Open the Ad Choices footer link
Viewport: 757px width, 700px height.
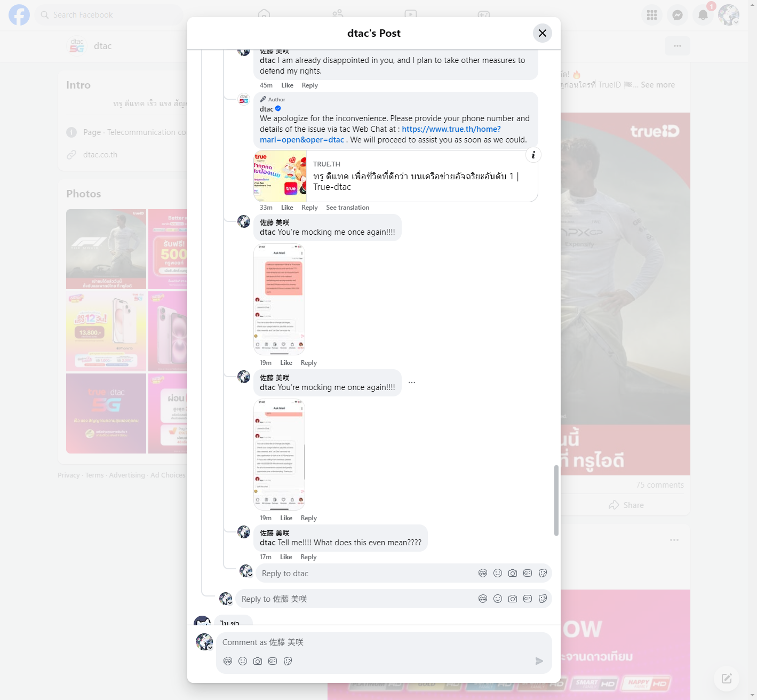pos(168,475)
